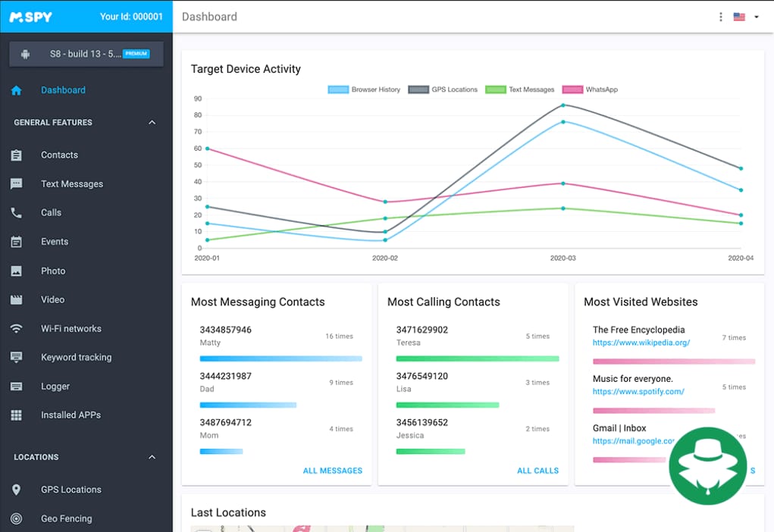This screenshot has width=774, height=532.
Task: Click the Contacts clipboard icon in sidebar
Action: tap(16, 155)
